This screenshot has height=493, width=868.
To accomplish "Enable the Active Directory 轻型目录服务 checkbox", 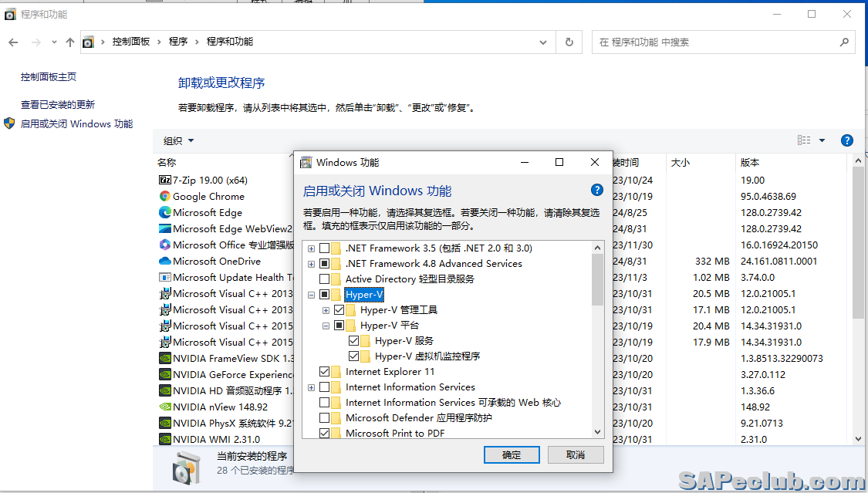I will coord(325,279).
